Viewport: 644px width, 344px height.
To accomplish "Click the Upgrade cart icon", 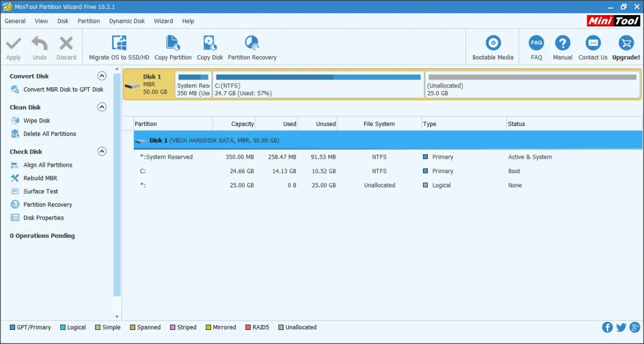I will click(626, 43).
